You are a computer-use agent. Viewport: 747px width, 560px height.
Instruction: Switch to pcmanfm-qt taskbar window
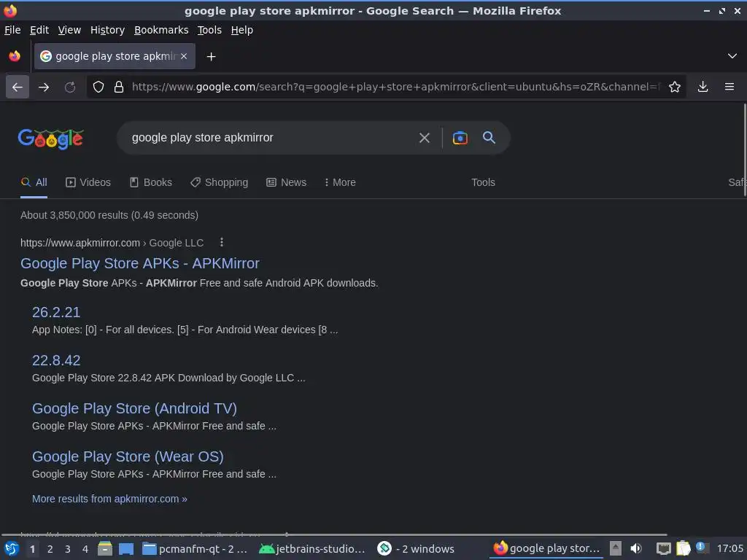195,548
